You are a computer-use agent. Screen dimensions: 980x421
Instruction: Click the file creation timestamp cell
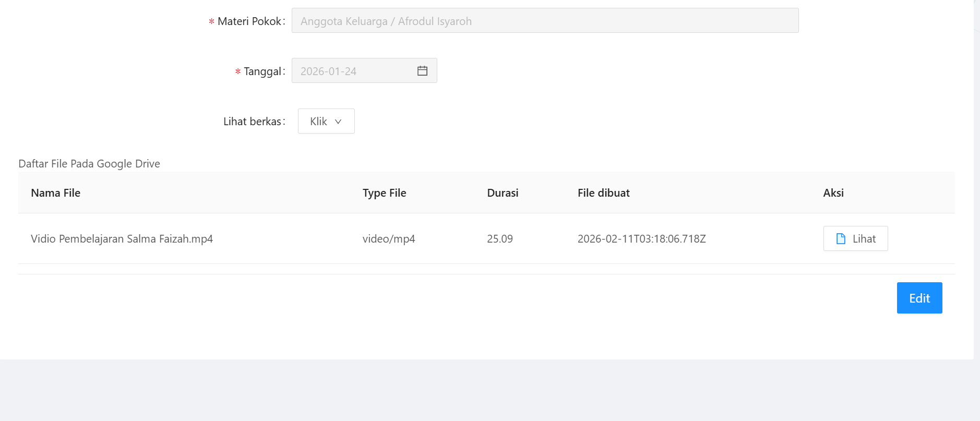(641, 239)
